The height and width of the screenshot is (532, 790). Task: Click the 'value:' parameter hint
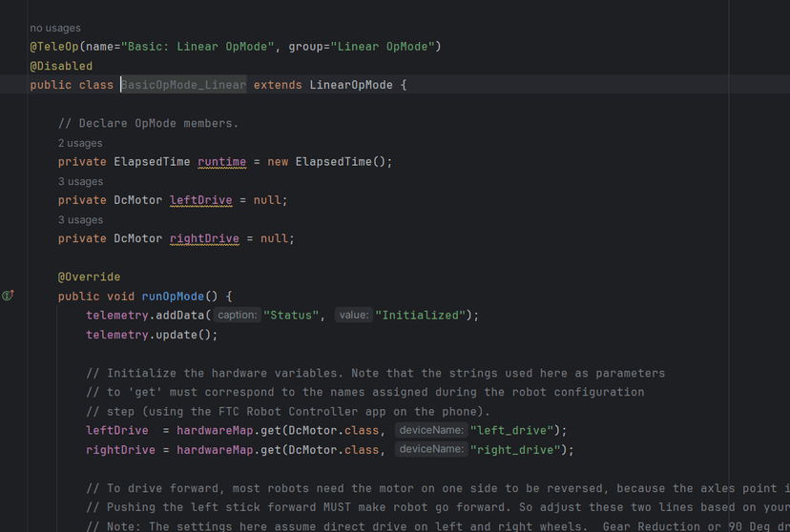pos(354,315)
